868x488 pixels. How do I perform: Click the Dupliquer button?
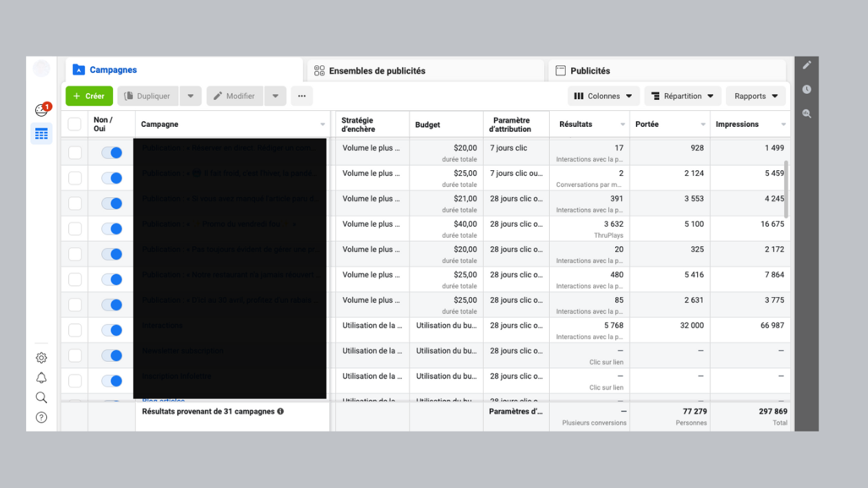pyautogui.click(x=148, y=96)
